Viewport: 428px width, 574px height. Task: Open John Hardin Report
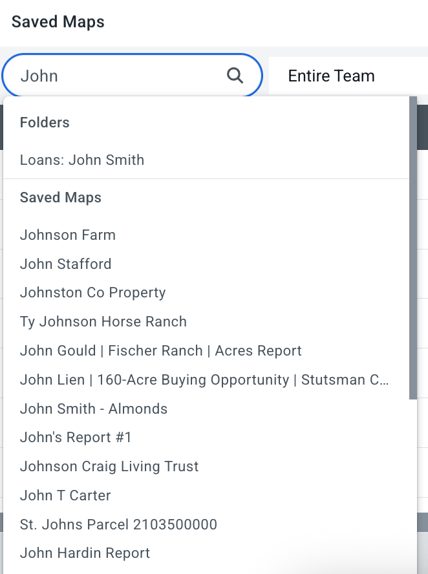[x=206, y=553]
